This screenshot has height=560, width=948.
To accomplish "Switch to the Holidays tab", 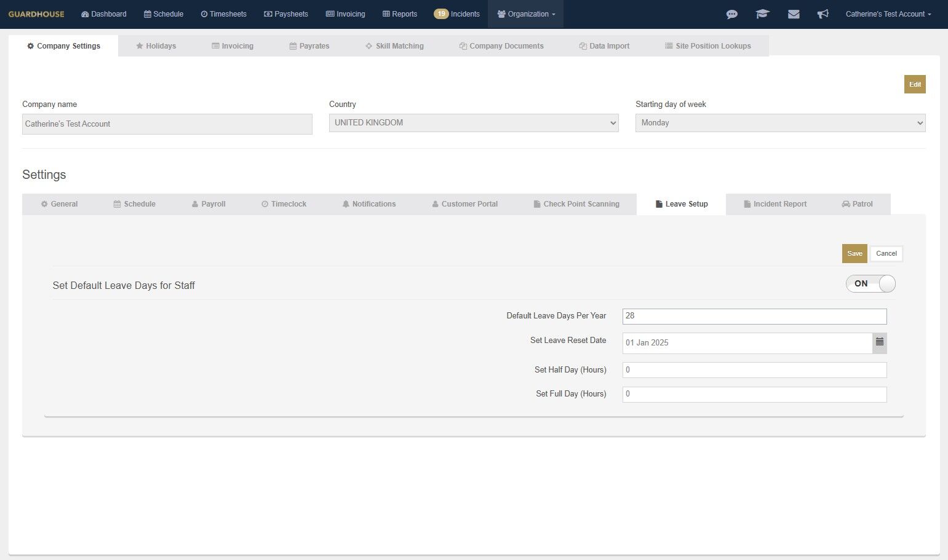I will pos(156,46).
